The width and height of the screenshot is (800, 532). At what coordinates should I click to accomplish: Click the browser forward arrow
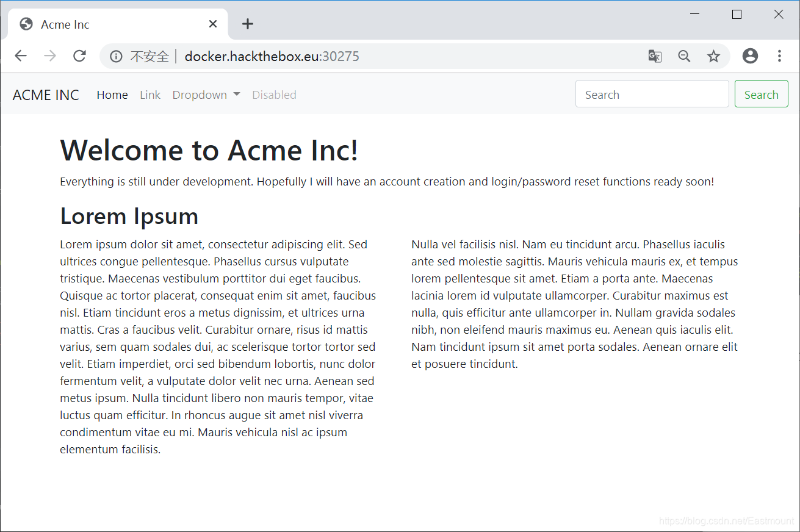coord(50,56)
